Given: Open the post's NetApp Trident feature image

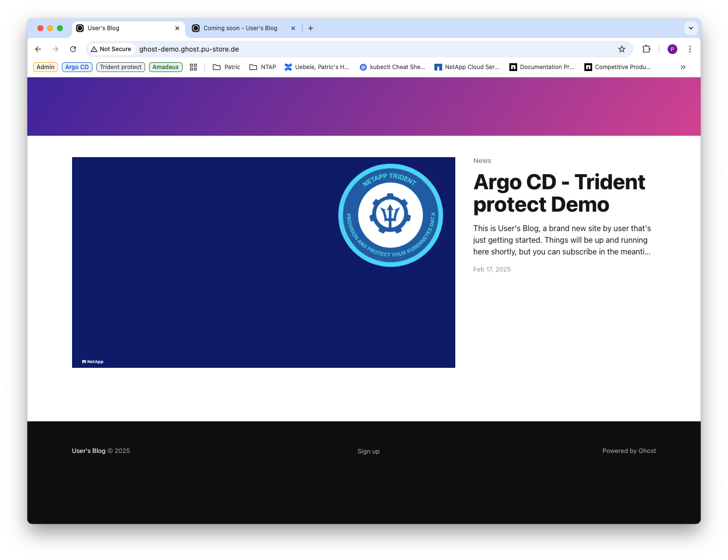Looking at the screenshot, I should [x=263, y=262].
